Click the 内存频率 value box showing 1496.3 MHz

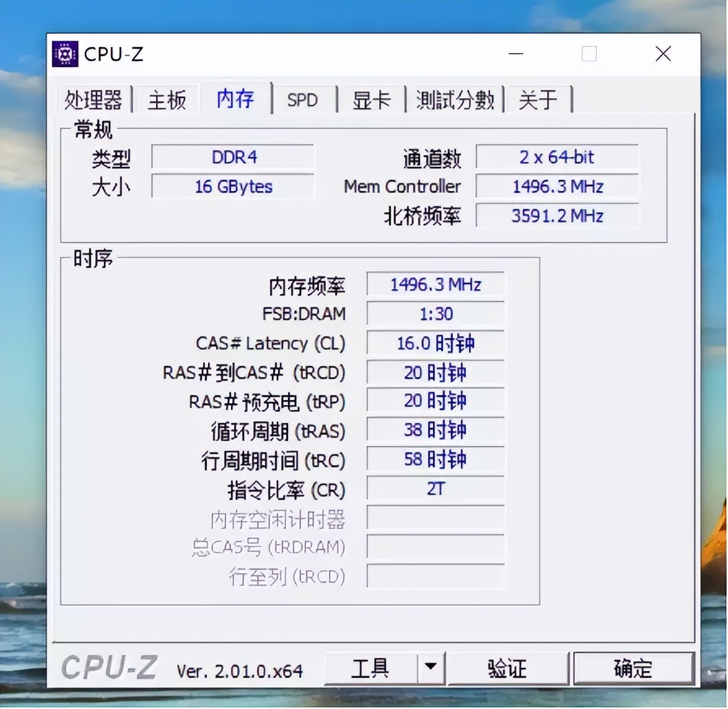point(435,284)
